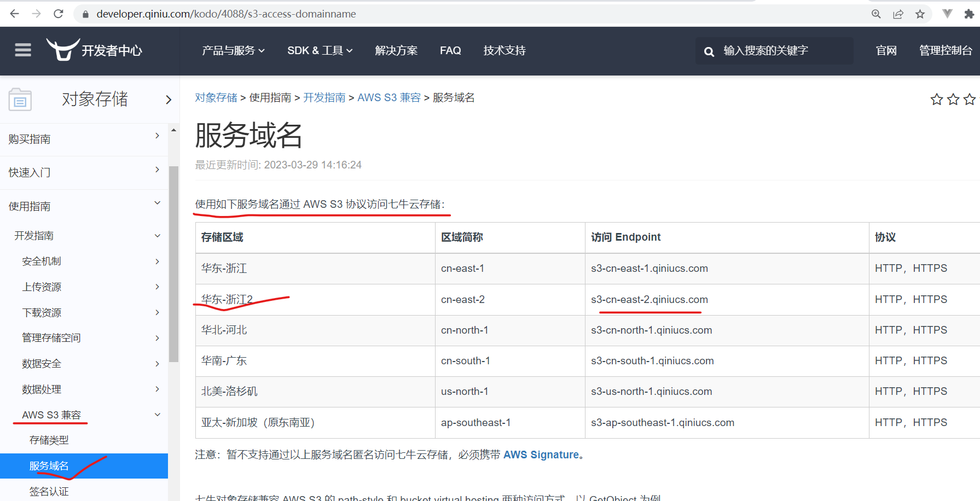Viewport: 980px width, 501px height.
Task: Click the sidebar scrollbar thumb
Action: 173,264
